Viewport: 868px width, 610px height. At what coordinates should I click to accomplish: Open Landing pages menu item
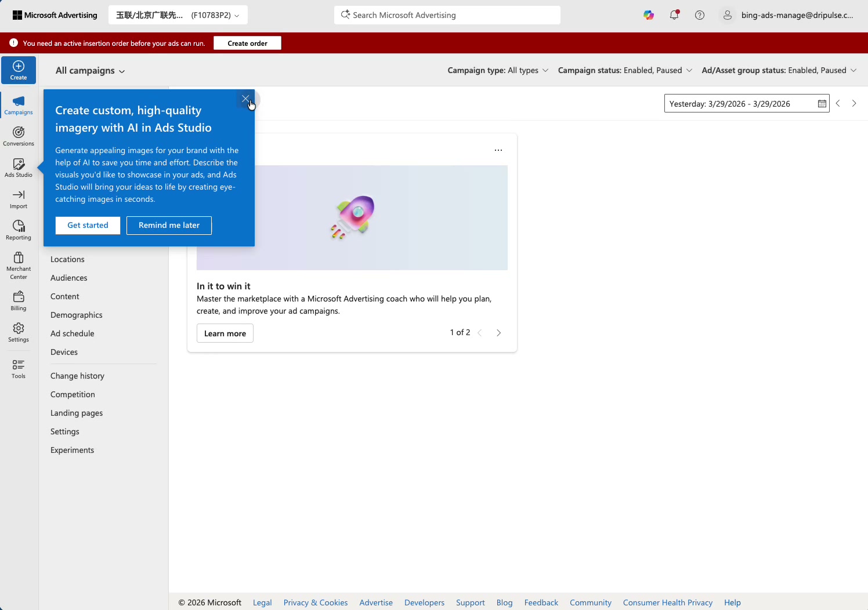tap(77, 413)
